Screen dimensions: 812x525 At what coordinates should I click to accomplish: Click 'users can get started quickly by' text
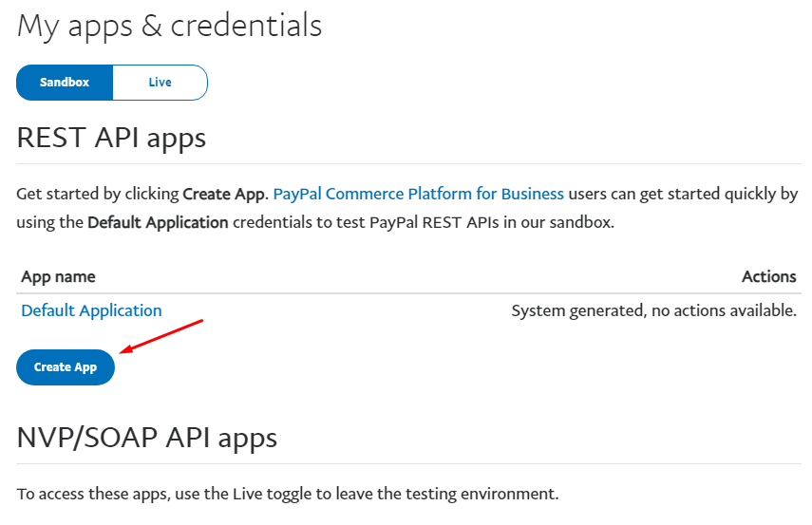683,194
